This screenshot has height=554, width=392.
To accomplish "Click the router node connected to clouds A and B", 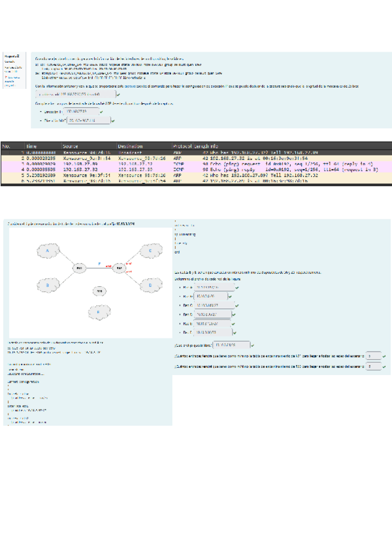I will pos(79,268).
